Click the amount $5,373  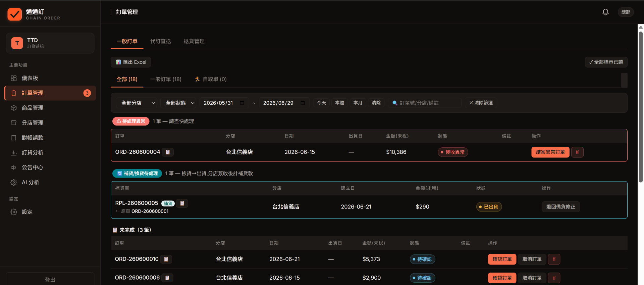point(371,259)
